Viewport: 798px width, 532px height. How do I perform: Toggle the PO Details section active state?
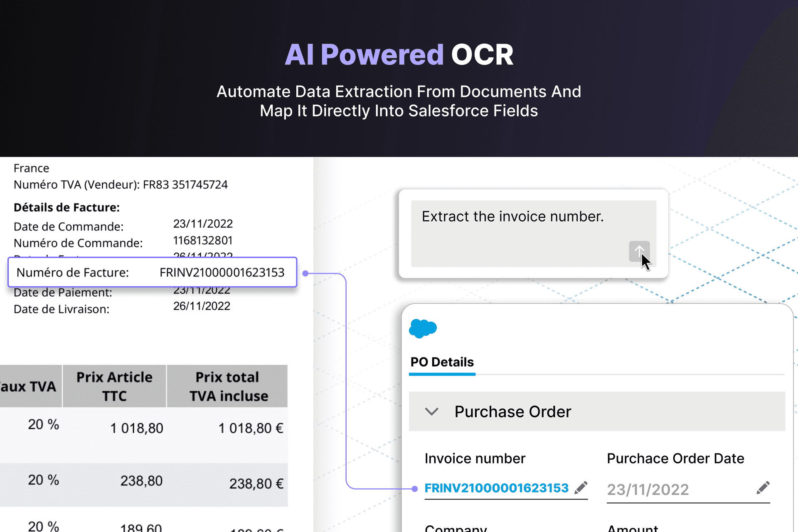442,362
